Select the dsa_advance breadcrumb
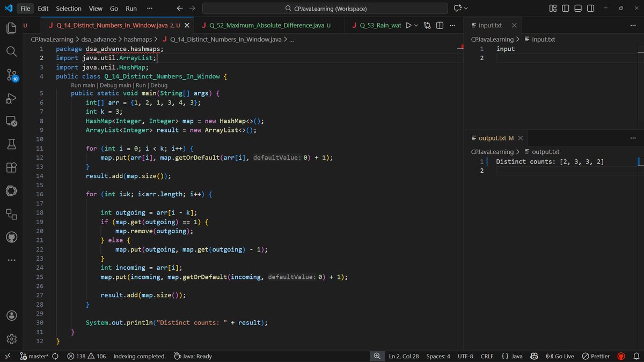Image resolution: width=644 pixels, height=362 pixels. tap(99, 39)
